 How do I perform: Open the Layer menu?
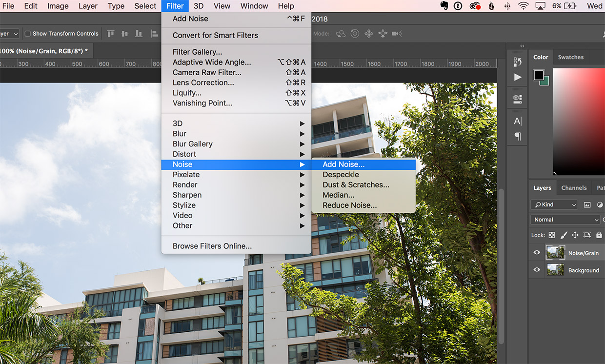tap(88, 6)
